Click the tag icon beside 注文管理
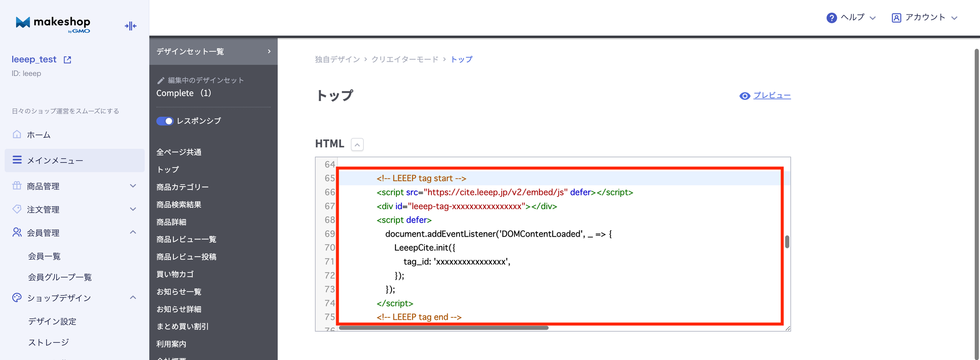This screenshot has height=360, width=980. pyautogui.click(x=17, y=209)
